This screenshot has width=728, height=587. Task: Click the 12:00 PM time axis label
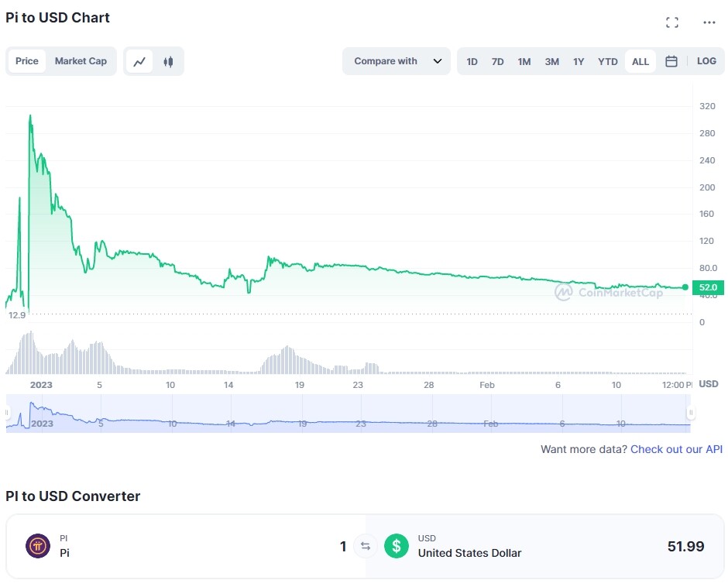pyautogui.click(x=676, y=385)
